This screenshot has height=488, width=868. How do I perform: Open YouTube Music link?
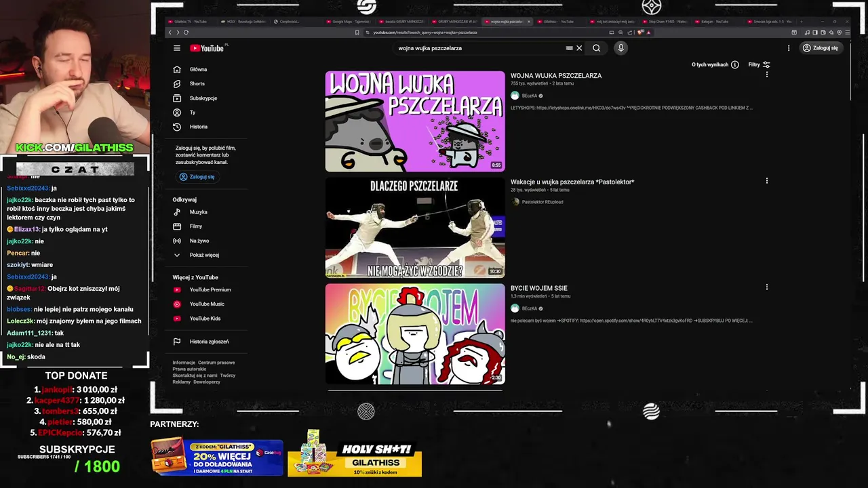click(206, 304)
